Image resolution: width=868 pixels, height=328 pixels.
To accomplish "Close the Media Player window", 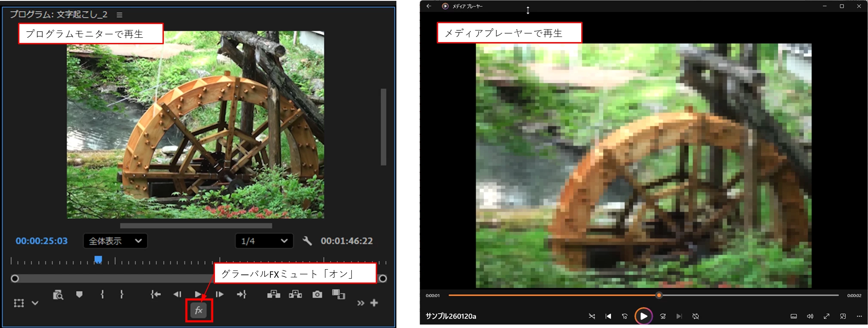I will click(x=859, y=6).
